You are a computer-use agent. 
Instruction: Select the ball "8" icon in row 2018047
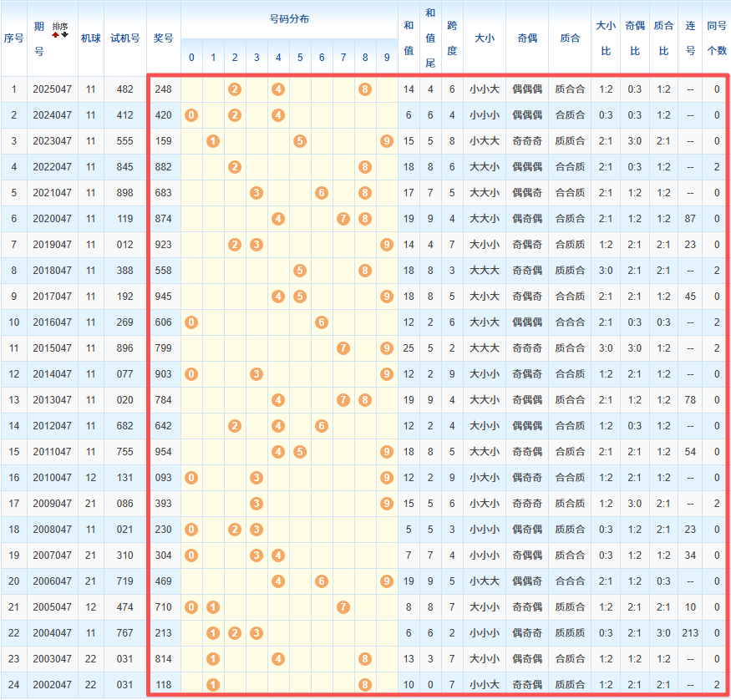pos(364,271)
